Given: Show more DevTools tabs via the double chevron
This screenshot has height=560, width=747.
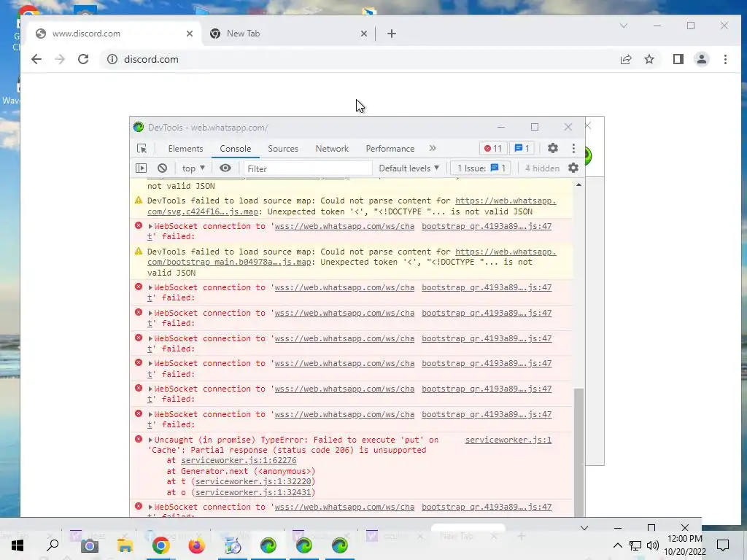Looking at the screenshot, I should pyautogui.click(x=433, y=148).
